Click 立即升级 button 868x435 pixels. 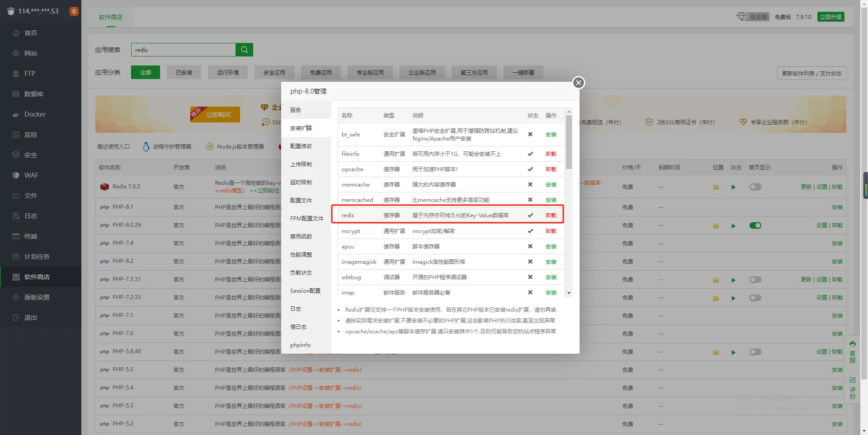[831, 17]
